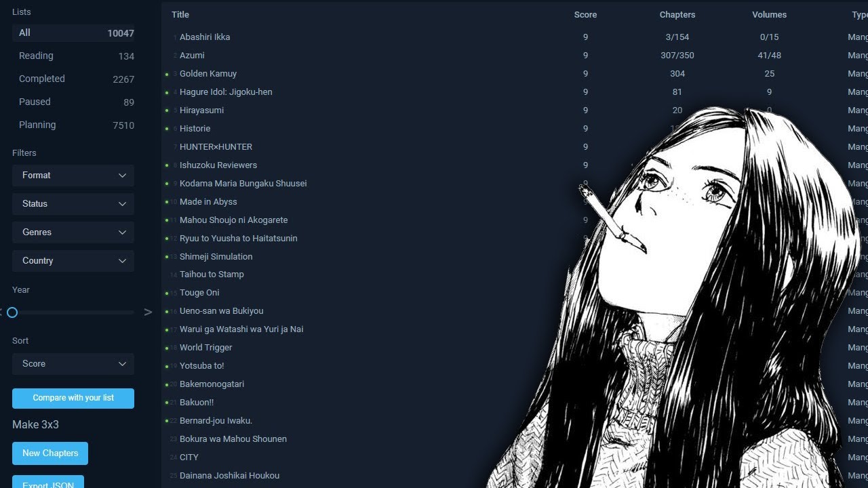Open the Shimeji Simulation entry

click(x=216, y=256)
